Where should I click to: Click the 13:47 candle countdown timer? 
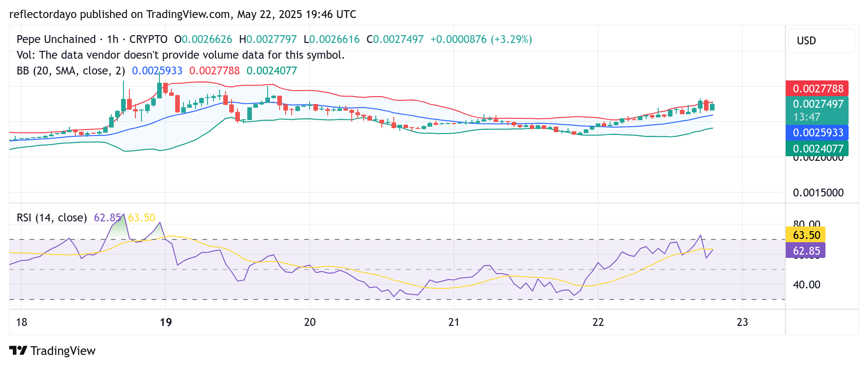pos(807,117)
